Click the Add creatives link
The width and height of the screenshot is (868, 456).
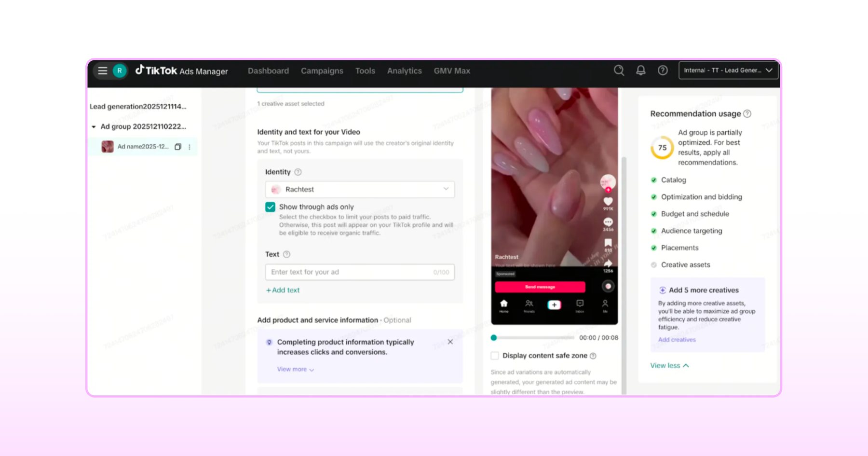pos(677,340)
